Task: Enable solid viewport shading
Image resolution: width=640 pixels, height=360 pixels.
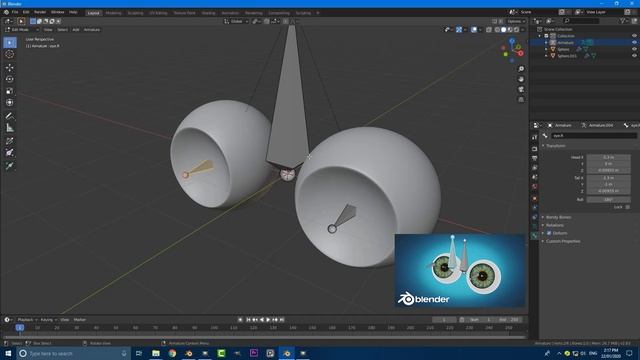Action: point(504,30)
